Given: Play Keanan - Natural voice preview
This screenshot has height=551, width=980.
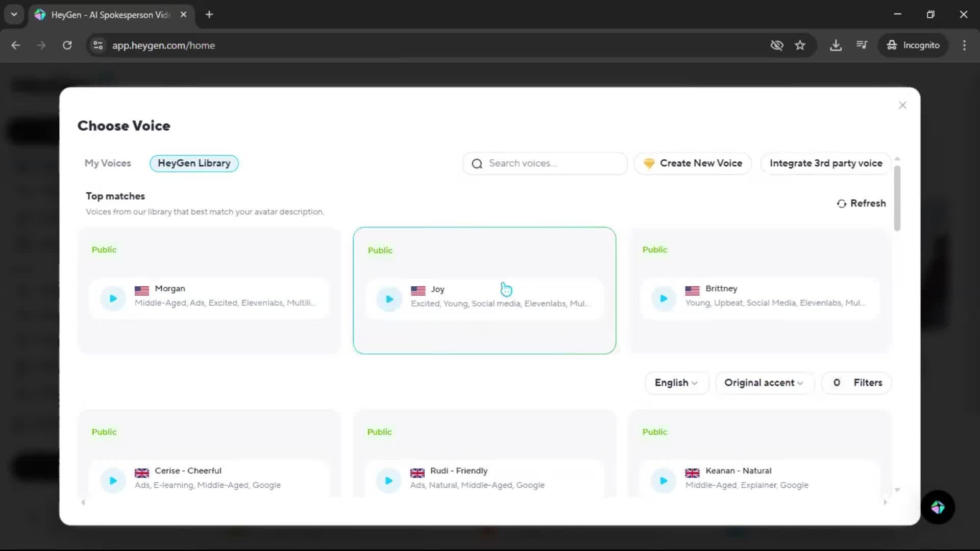Looking at the screenshot, I should pos(664,481).
